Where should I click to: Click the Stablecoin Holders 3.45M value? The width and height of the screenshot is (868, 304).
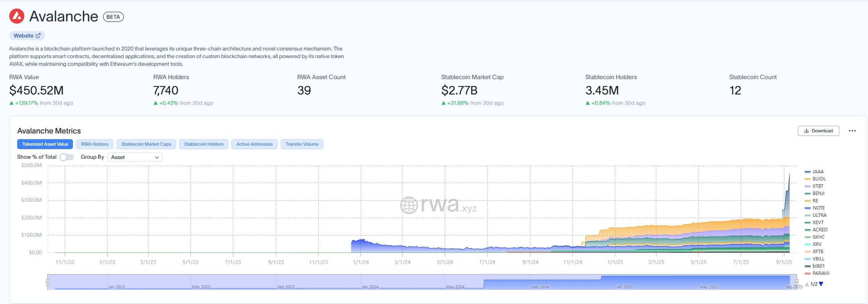602,90
